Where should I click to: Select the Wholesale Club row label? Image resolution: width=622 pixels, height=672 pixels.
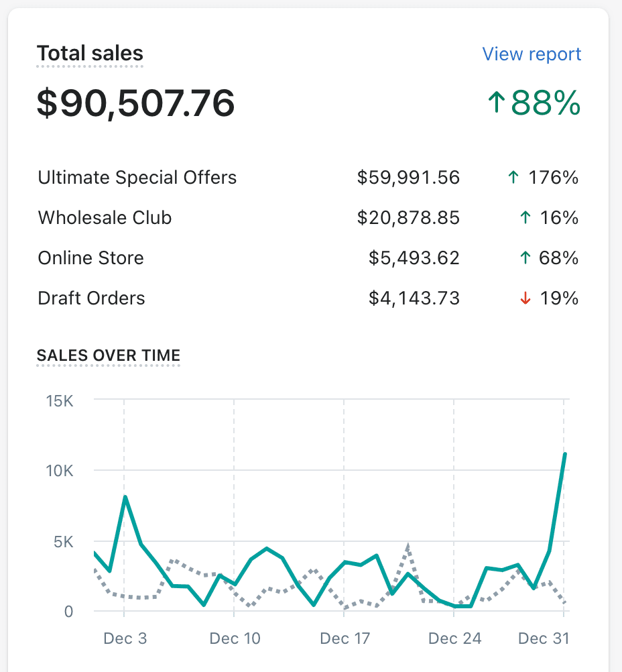(105, 218)
